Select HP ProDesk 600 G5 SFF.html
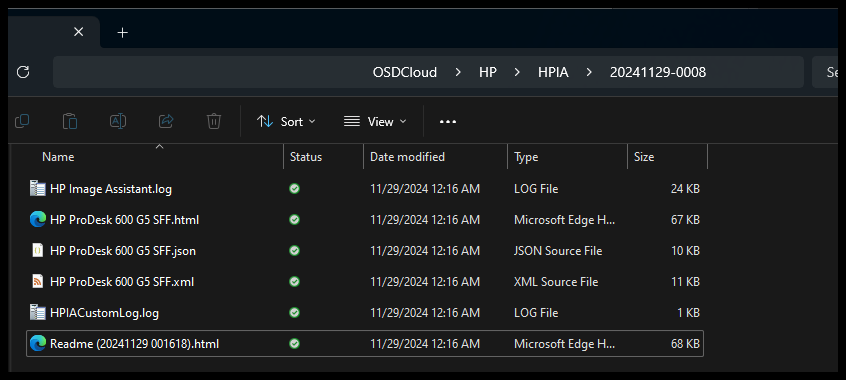Screen dimensions: 846x380 click(125, 220)
